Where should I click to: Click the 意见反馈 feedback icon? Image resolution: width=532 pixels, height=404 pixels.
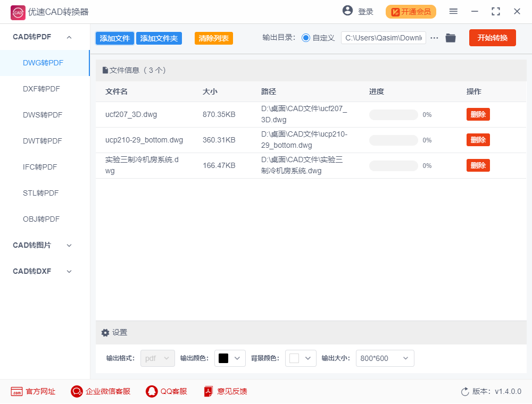pos(207,391)
